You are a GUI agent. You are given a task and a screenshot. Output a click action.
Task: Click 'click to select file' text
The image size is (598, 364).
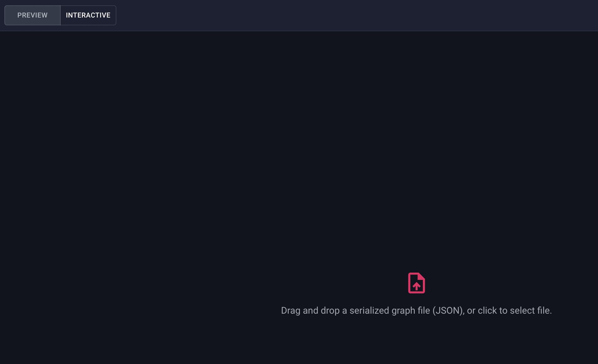515,310
